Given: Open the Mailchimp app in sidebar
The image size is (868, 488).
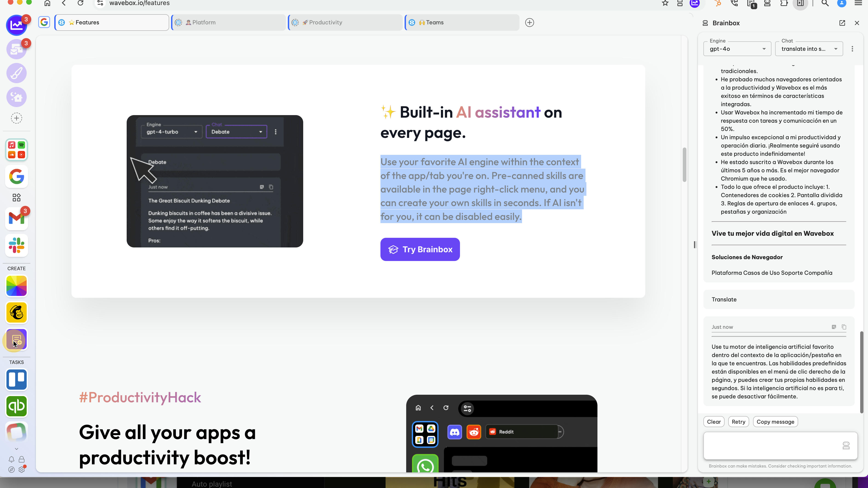Looking at the screenshot, I should 17,312.
